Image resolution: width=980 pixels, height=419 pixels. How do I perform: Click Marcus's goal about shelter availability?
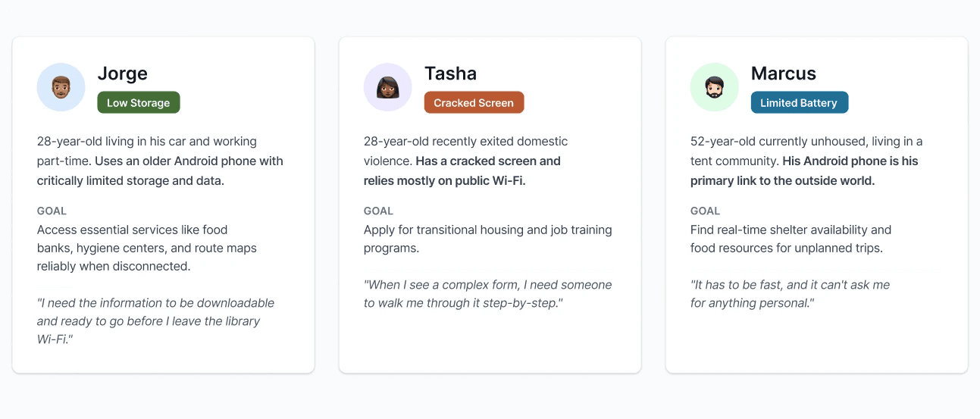[x=791, y=239]
